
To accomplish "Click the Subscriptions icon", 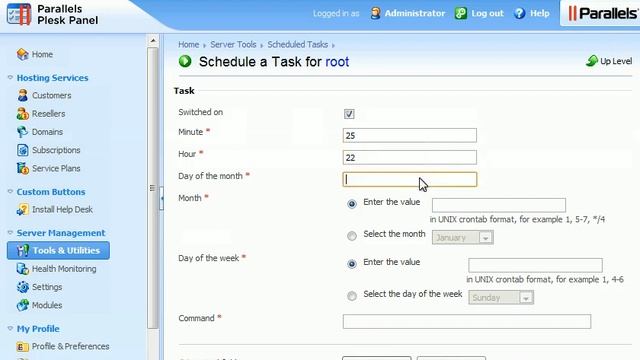I will point(22,150).
